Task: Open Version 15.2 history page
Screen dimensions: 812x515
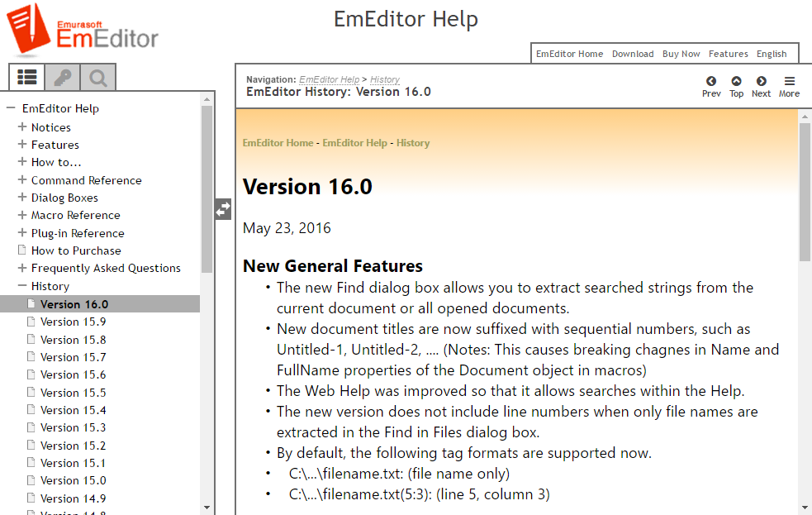Action: click(x=73, y=446)
